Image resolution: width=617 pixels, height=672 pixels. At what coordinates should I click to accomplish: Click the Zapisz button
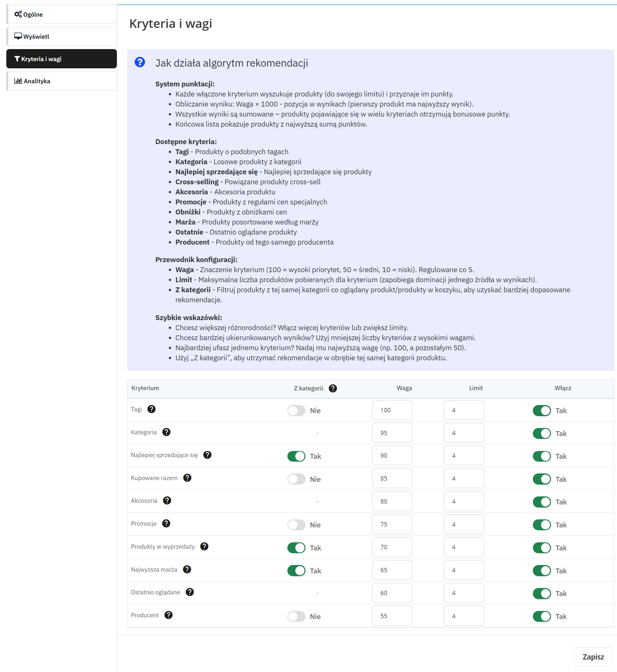pyautogui.click(x=593, y=657)
